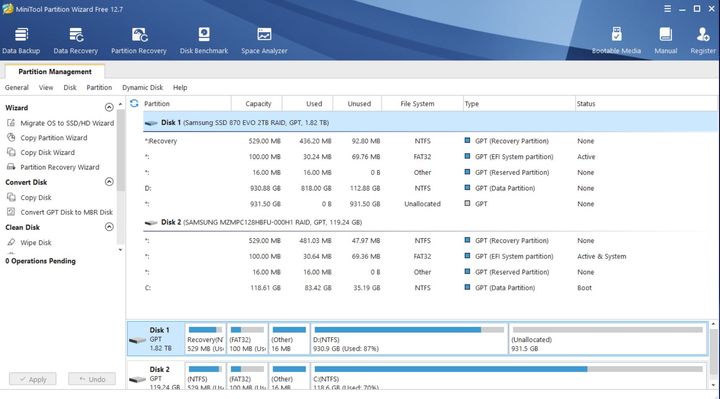Refresh the partition list with reload icon
The width and height of the screenshot is (720, 399).
(134, 103)
